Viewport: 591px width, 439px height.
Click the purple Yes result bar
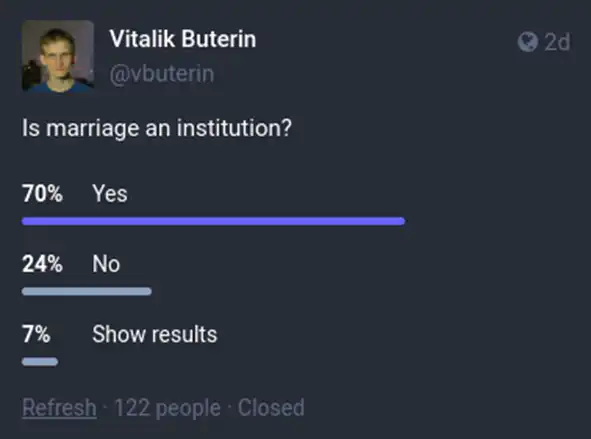(x=213, y=221)
